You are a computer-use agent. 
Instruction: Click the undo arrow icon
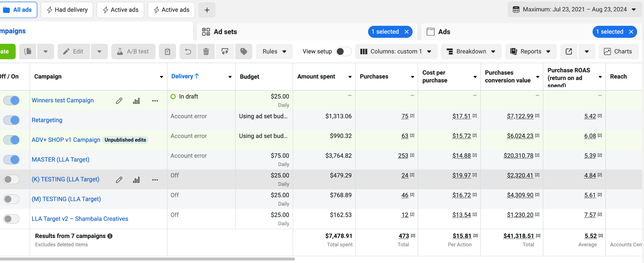point(188,51)
